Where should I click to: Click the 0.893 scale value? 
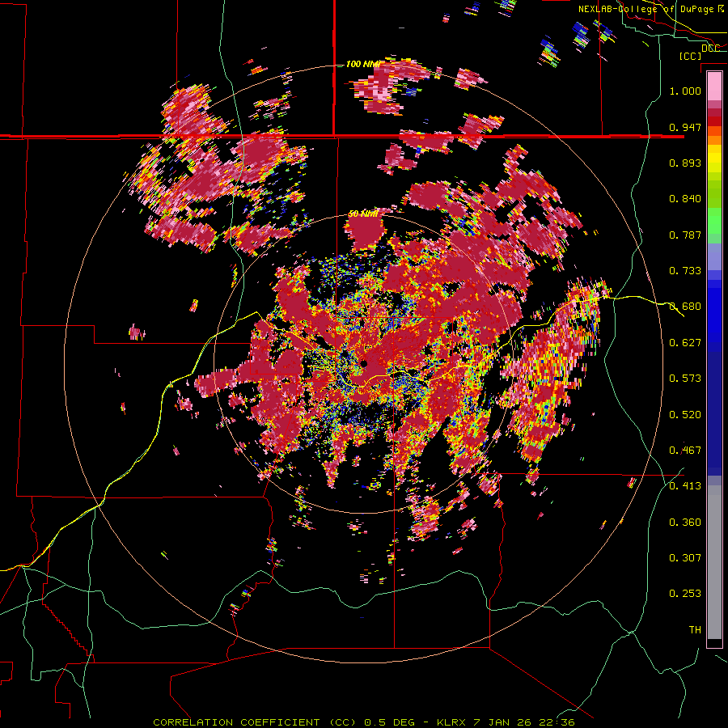(x=685, y=163)
